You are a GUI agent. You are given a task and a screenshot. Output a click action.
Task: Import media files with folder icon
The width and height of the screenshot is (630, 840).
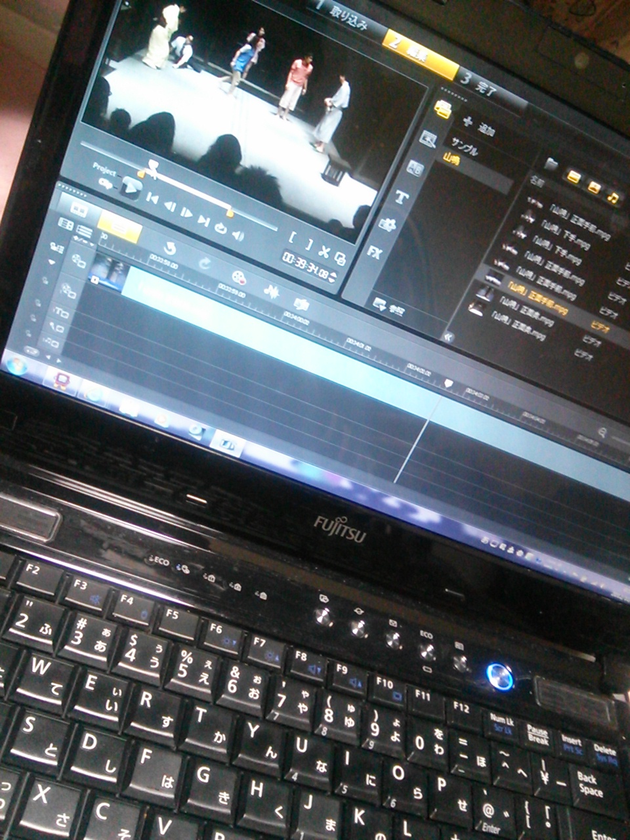coord(551,164)
